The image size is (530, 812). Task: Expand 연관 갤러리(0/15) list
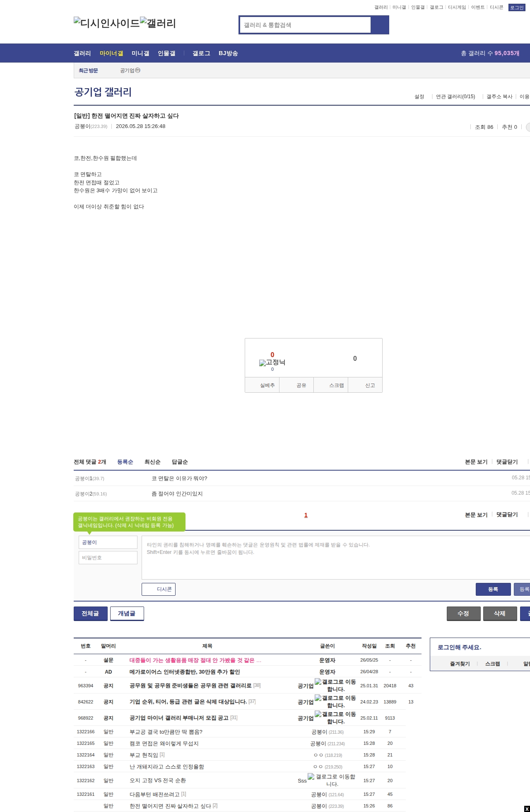(455, 97)
